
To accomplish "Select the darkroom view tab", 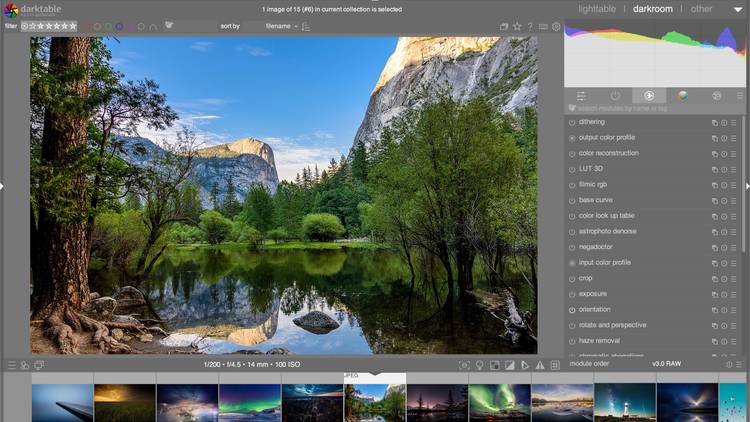I will (652, 9).
